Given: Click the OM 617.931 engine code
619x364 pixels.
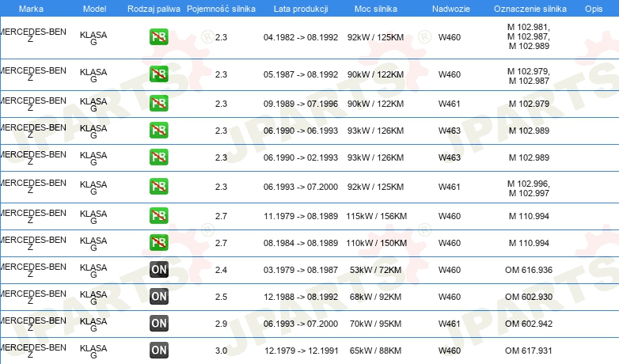Looking at the screenshot, I should pyautogui.click(x=529, y=351).
